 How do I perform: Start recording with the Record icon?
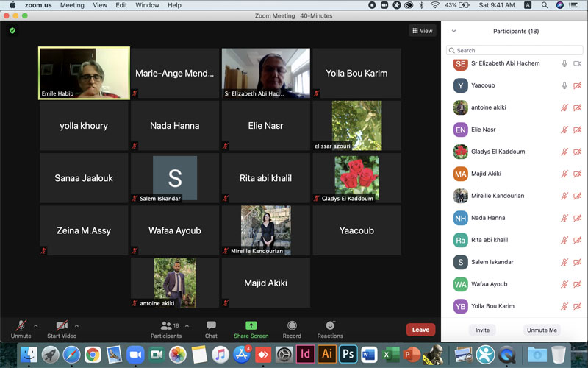pyautogui.click(x=292, y=325)
